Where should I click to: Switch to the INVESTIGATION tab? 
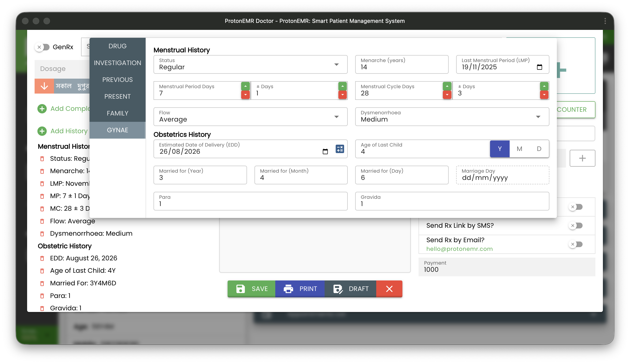117,63
